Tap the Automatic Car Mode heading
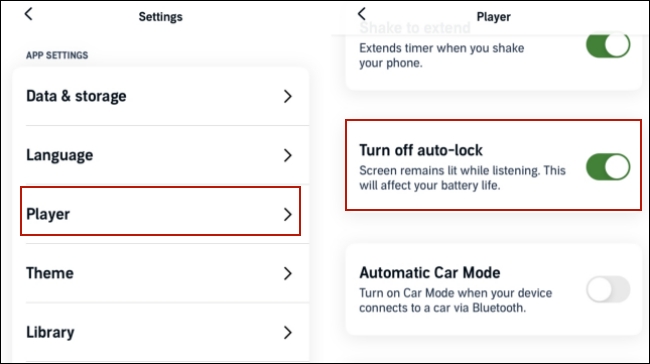 429,272
